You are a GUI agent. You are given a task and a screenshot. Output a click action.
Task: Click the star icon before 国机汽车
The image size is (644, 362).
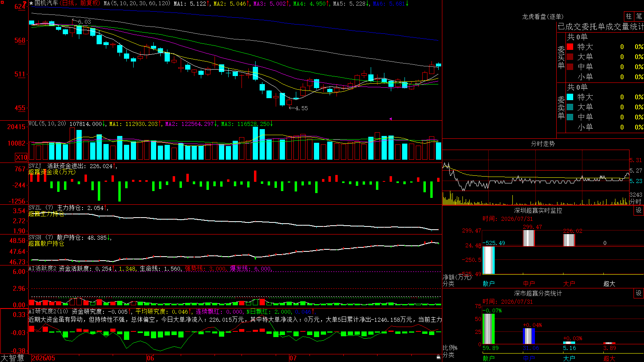coord(31,3)
